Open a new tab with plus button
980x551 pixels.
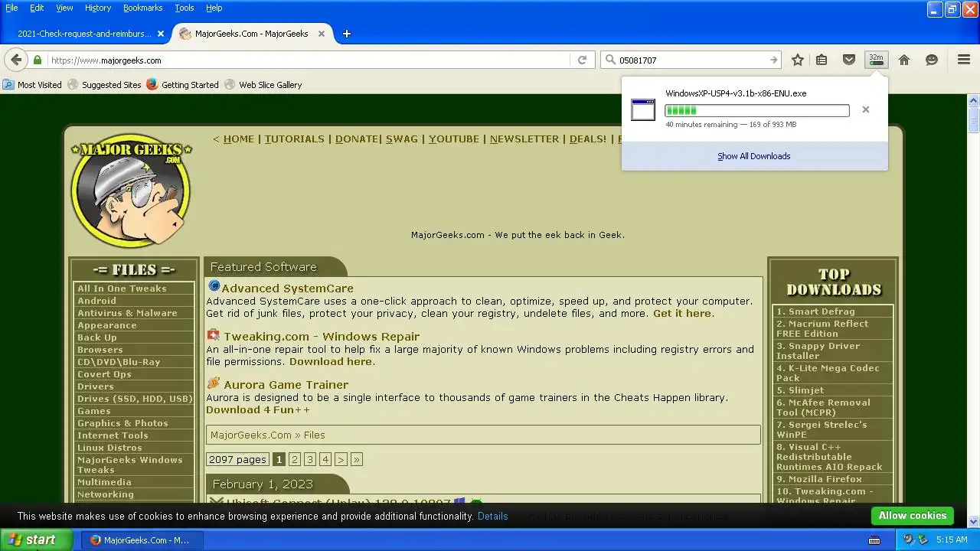point(346,34)
